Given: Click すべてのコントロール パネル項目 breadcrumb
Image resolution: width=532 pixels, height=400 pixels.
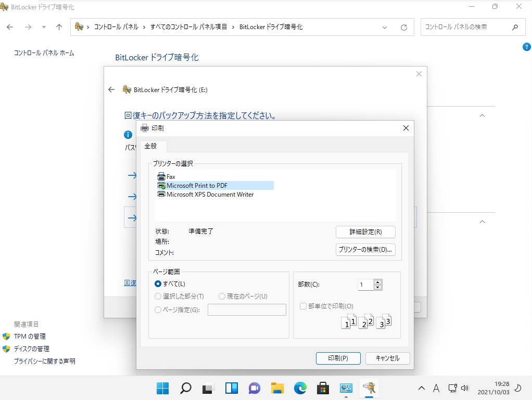Looking at the screenshot, I should [x=188, y=27].
